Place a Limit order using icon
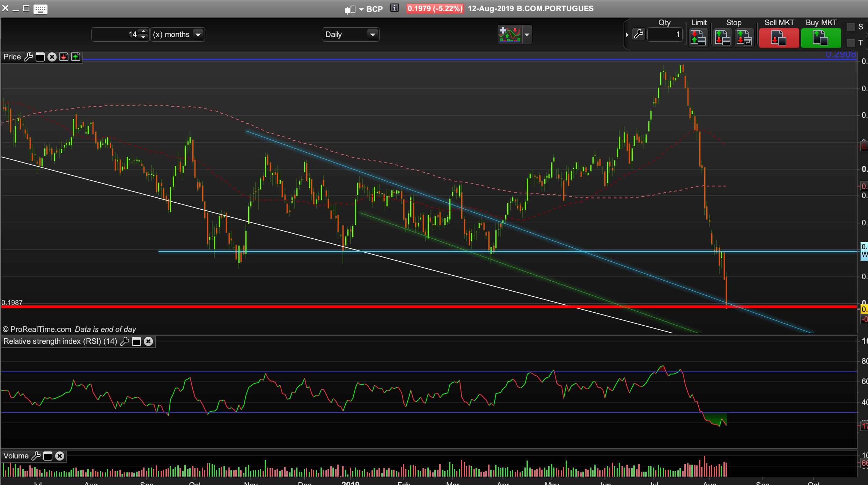 pos(698,38)
